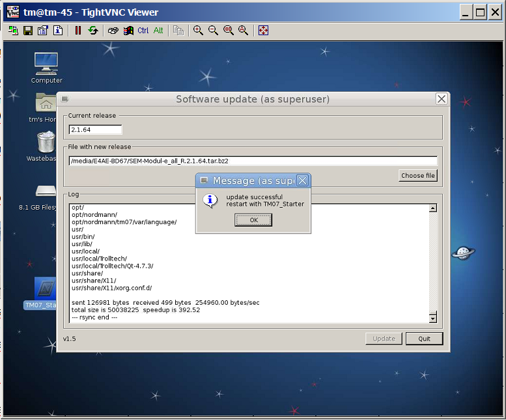Open Connection options toolbar icon
The height and width of the screenshot is (420, 506).
(x=43, y=31)
